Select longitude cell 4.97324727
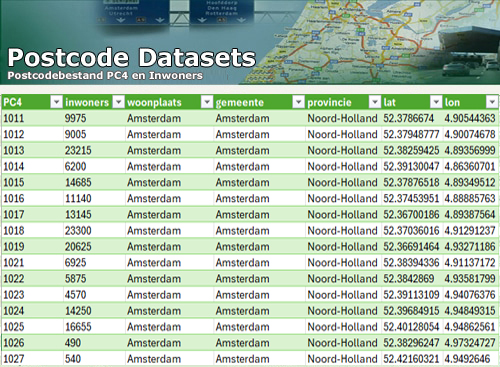The width and height of the screenshot is (500, 367). pos(470,343)
